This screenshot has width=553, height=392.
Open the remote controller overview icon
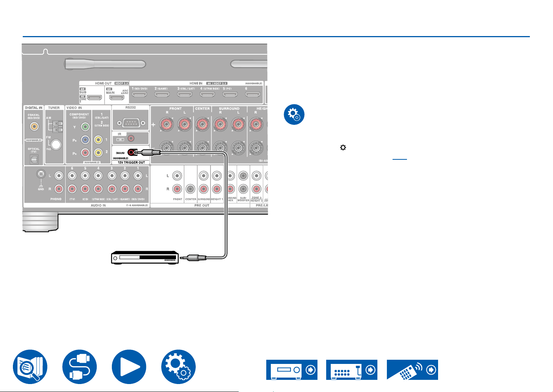[412, 370]
